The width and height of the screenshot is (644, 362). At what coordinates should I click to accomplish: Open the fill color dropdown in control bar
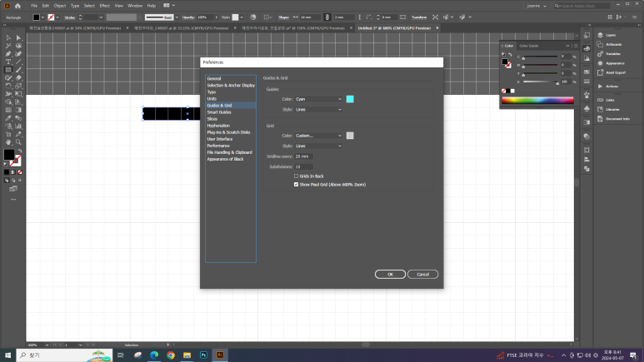pyautogui.click(x=42, y=17)
